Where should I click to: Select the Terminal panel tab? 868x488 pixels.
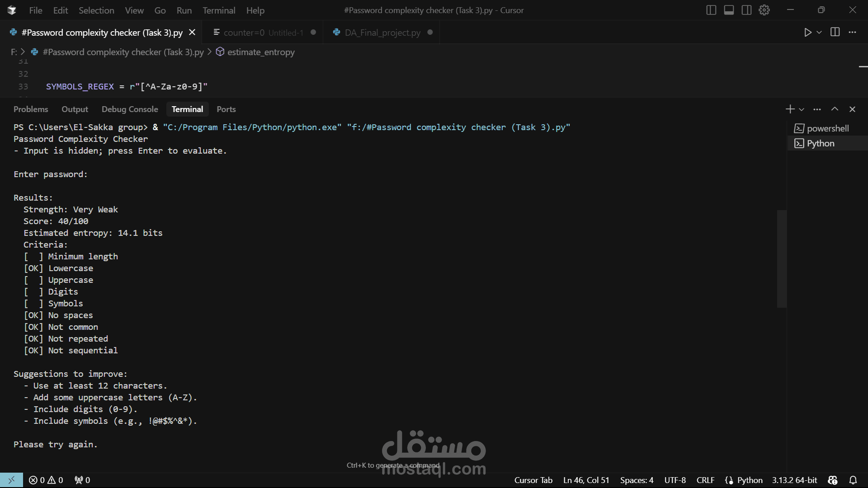(187, 109)
